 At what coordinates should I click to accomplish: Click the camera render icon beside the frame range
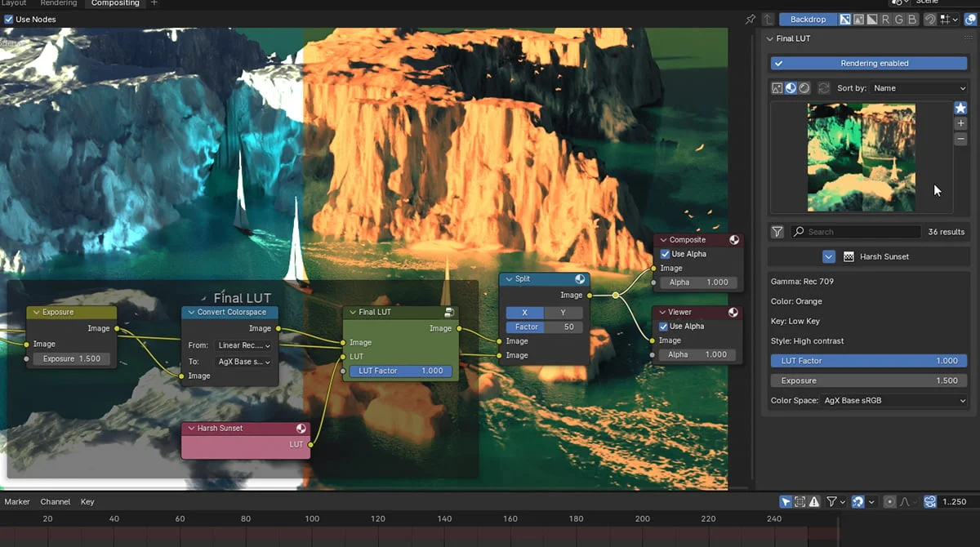coord(929,500)
